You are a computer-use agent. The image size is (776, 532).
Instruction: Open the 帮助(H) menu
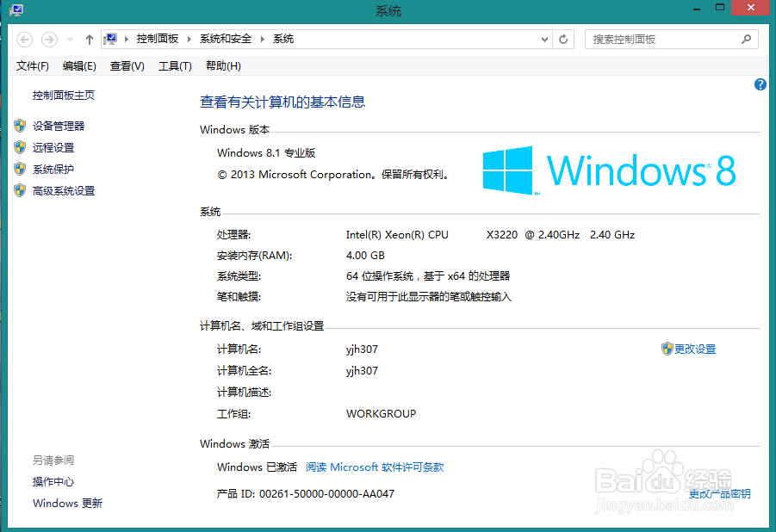(x=223, y=65)
